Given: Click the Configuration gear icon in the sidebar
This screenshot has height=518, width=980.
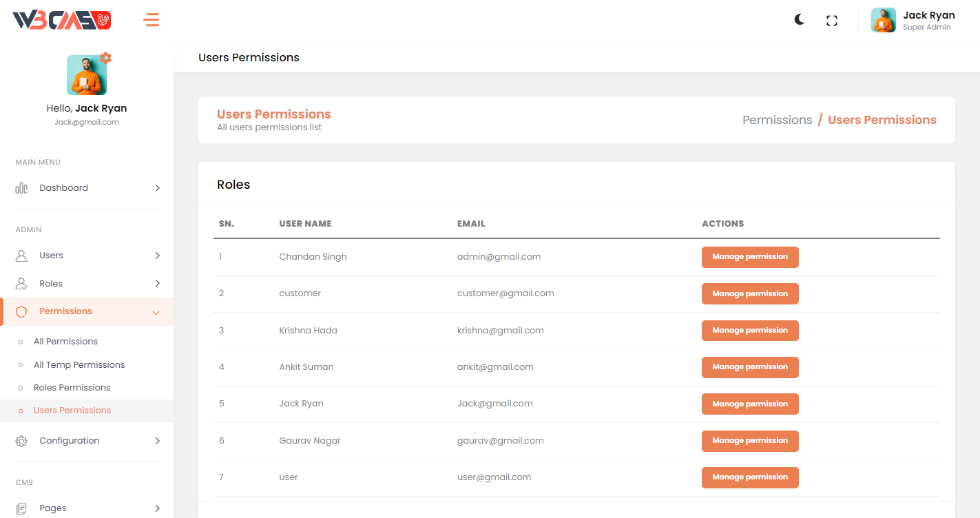Looking at the screenshot, I should (x=21, y=441).
